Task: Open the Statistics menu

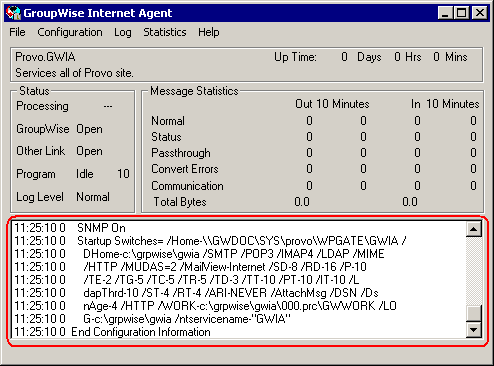Action: pos(165,32)
